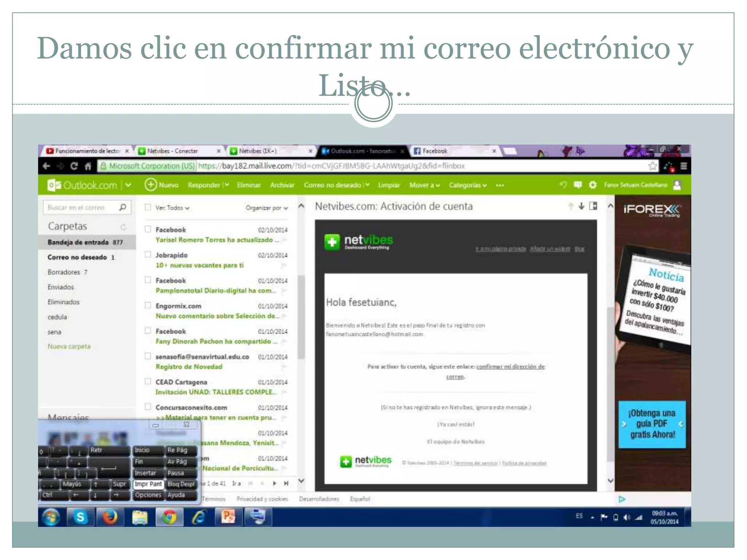Screen dimensions: 747x560
Task: Open PowerPoint from the taskbar
Action: coord(228,517)
